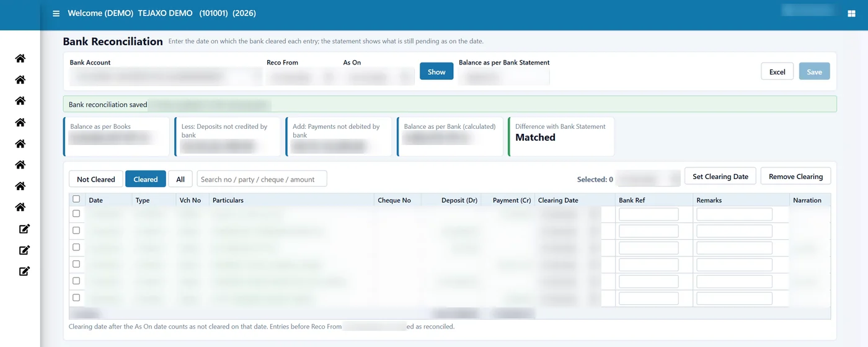Tick the checkbox of the fourth table row

point(76,263)
